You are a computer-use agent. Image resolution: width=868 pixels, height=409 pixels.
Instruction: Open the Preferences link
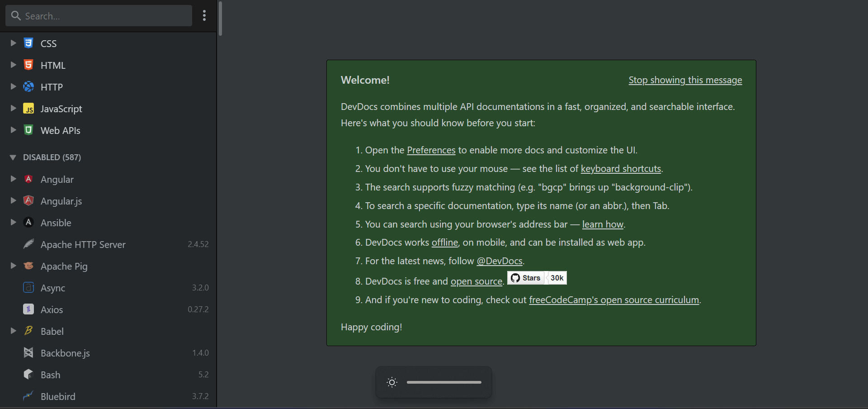tap(431, 150)
